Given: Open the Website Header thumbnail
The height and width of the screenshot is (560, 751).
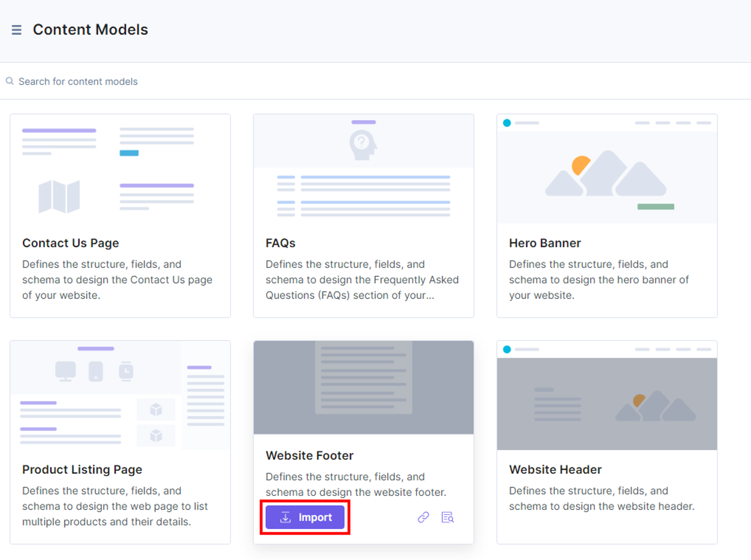Looking at the screenshot, I should click(607, 396).
